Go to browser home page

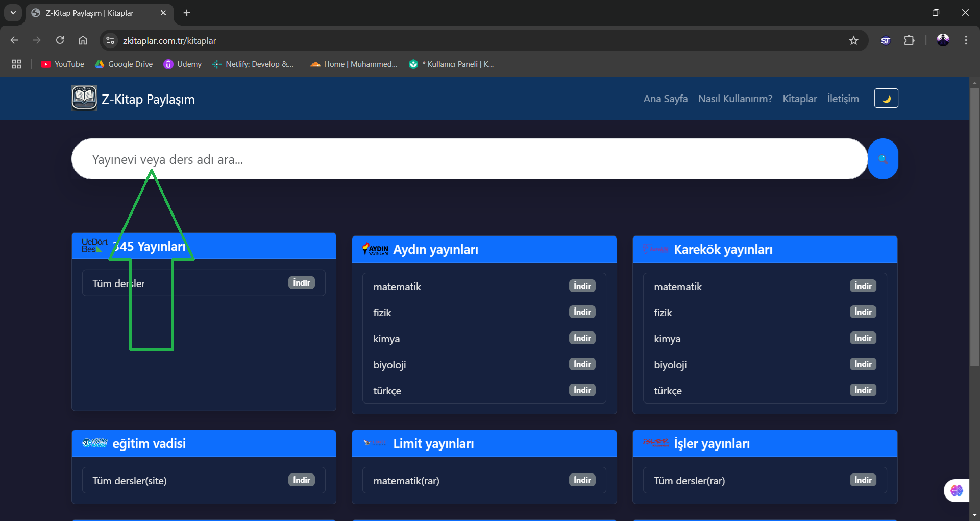(83, 41)
